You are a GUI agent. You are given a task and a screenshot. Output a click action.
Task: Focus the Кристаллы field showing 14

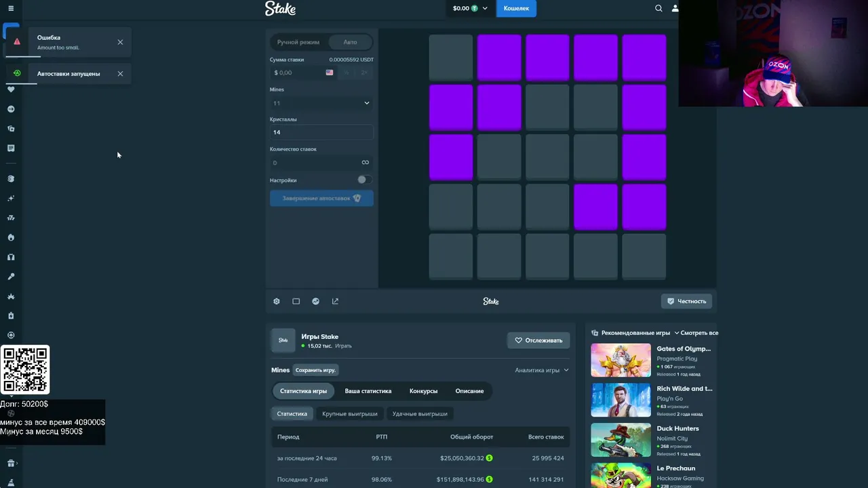coord(321,132)
